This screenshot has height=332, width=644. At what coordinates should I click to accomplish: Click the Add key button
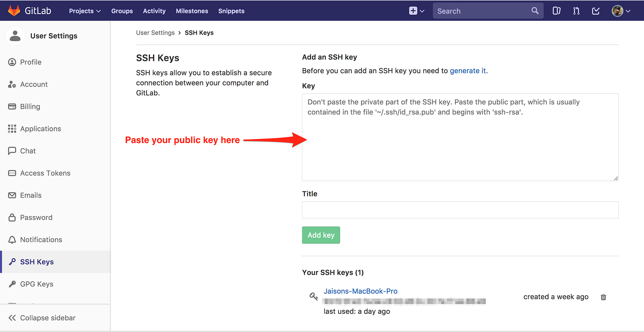click(x=321, y=235)
